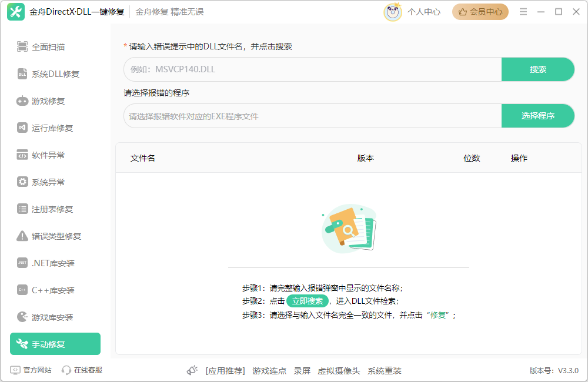Click the 注册表修复 list icon
This screenshot has width=588, height=382.
click(x=22, y=209)
